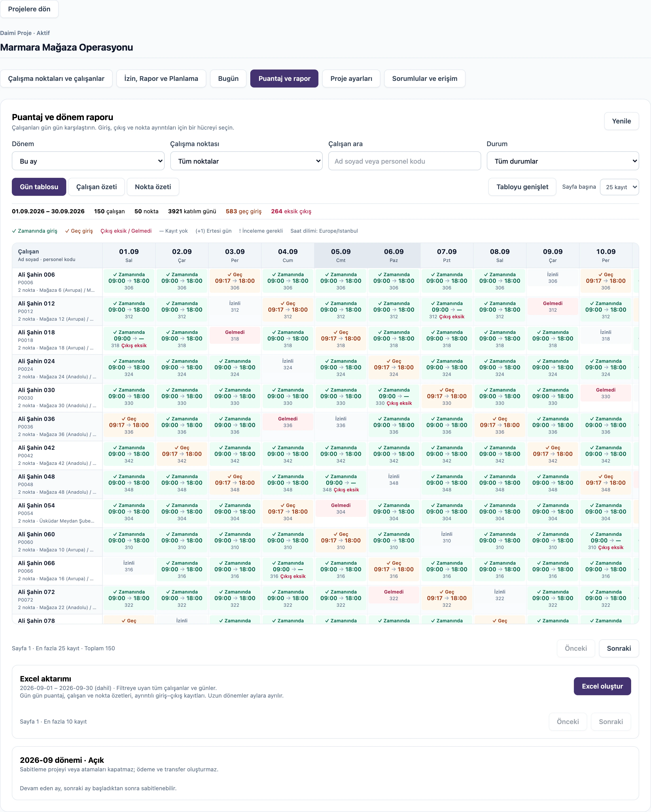
Task: Open Çalışma noktaları ve çalışanlar tab
Action: (56, 78)
